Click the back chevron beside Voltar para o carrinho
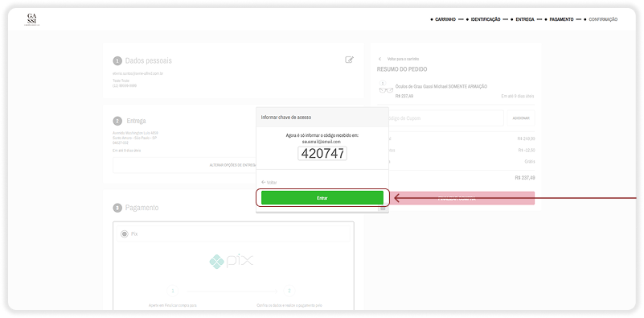Image resolution: width=644 pixels, height=318 pixels. click(x=380, y=59)
